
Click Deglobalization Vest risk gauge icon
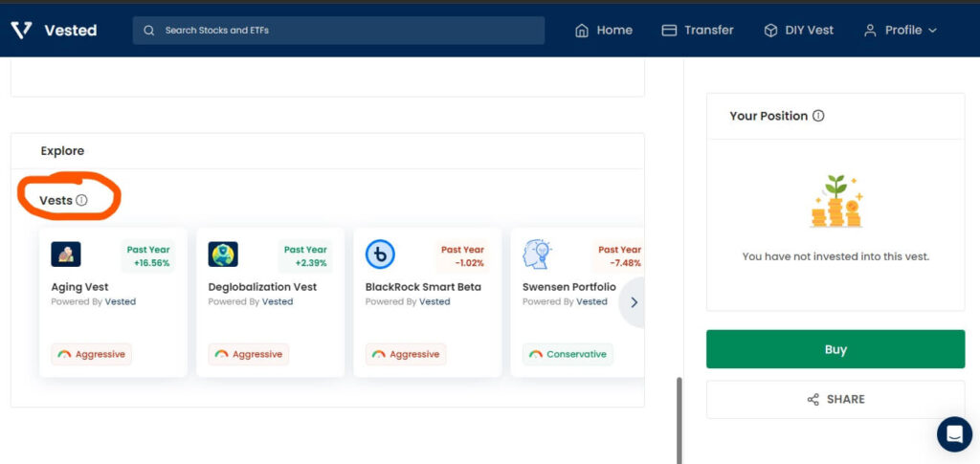pos(221,354)
